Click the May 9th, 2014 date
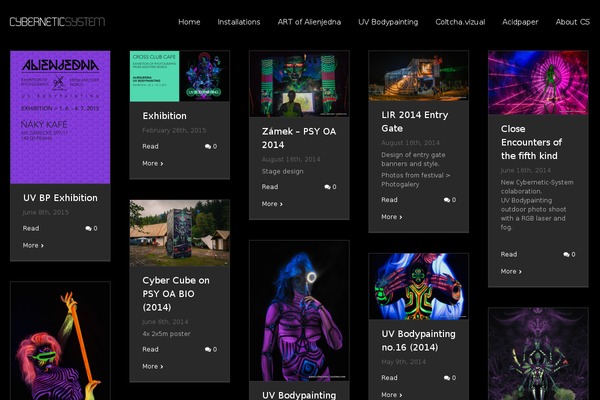Image resolution: width=600 pixels, height=400 pixels. tap(403, 362)
